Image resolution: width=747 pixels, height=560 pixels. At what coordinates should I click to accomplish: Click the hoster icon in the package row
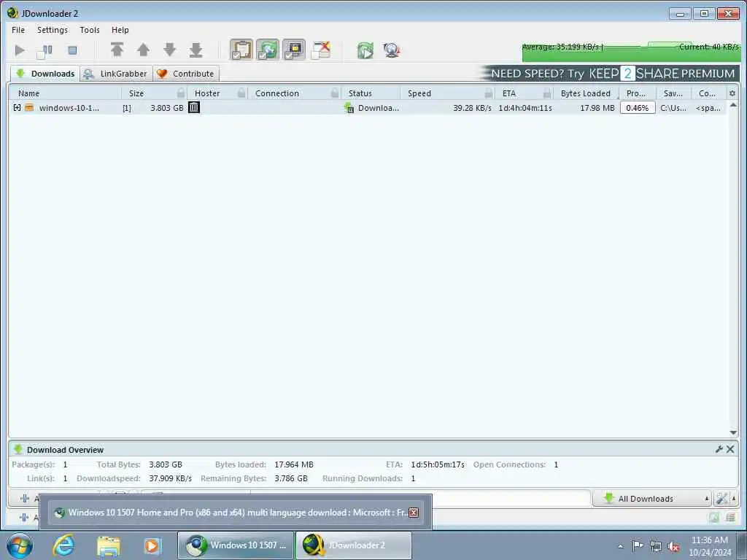[x=194, y=108]
